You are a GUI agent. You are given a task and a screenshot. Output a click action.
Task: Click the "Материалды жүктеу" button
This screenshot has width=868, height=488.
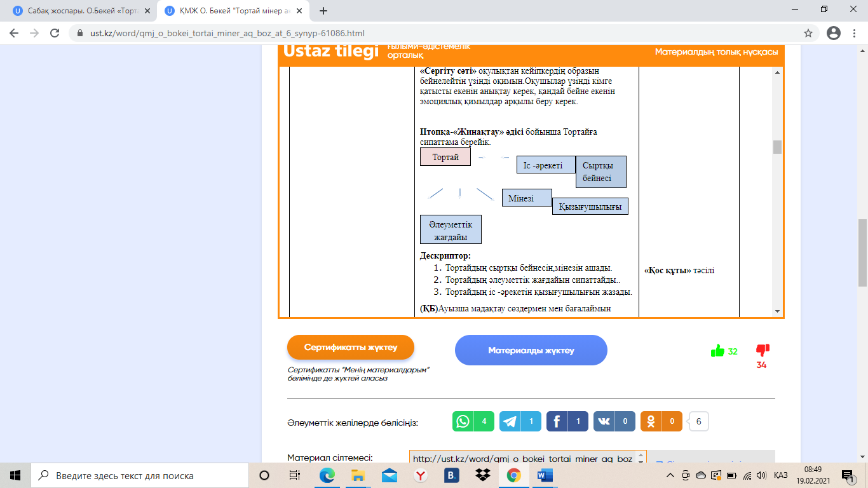(531, 350)
